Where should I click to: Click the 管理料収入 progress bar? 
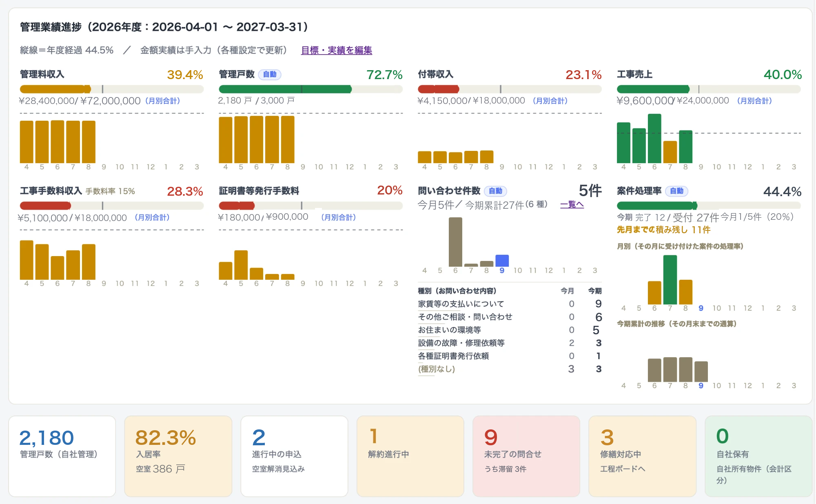(x=111, y=89)
